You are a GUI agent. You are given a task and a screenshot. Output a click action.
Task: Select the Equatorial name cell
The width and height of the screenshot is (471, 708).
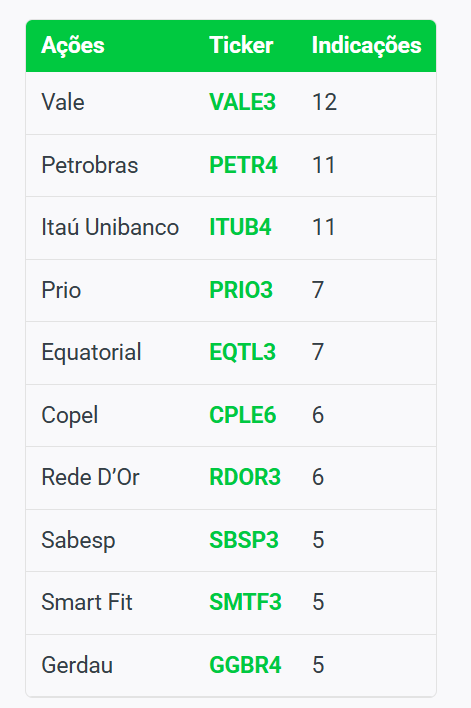[x=91, y=352]
